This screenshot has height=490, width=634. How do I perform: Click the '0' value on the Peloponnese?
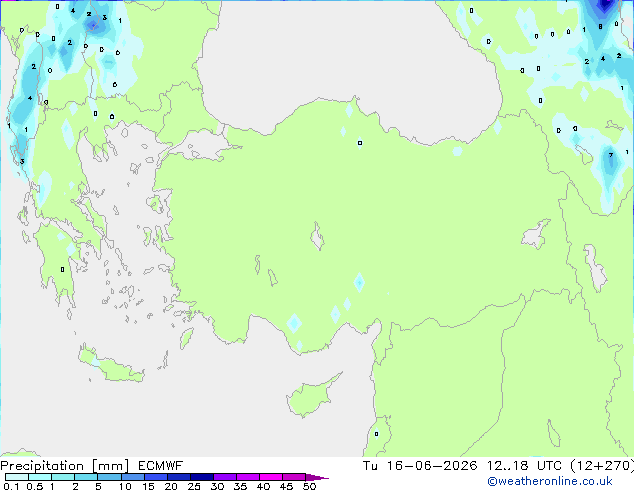62,269
